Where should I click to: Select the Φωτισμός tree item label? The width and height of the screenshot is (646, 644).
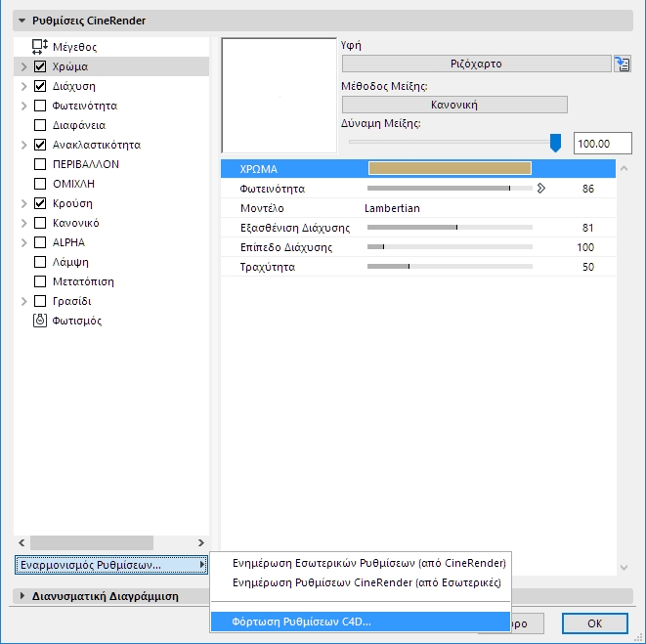pos(77,321)
